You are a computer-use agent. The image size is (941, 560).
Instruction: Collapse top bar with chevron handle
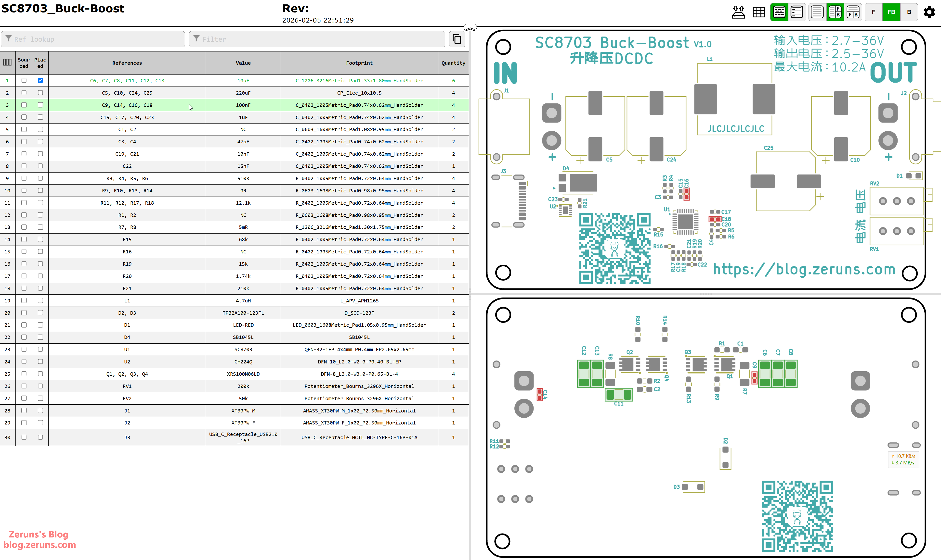pyautogui.click(x=470, y=28)
